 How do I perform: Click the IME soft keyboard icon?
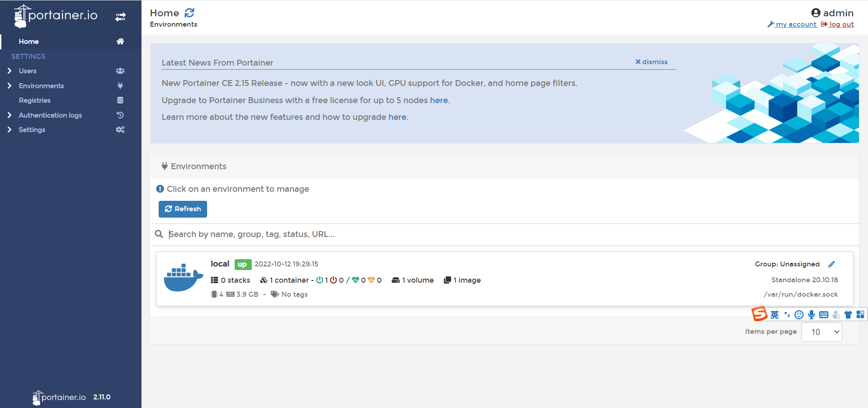click(x=824, y=315)
